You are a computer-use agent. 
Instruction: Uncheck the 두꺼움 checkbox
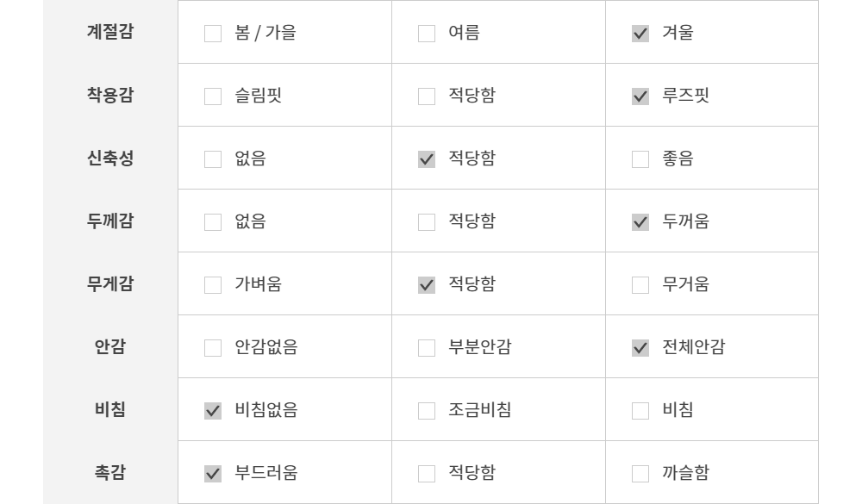(x=640, y=222)
